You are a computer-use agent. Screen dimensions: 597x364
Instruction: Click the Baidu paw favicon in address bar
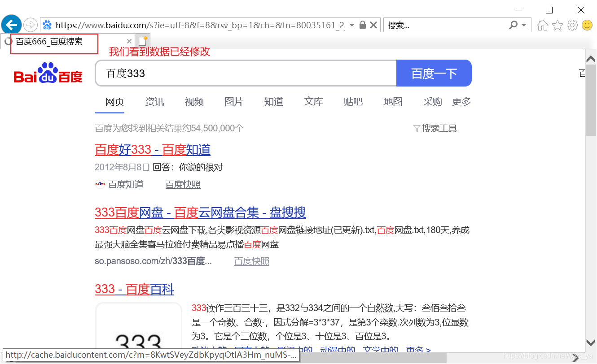pyautogui.click(x=47, y=25)
